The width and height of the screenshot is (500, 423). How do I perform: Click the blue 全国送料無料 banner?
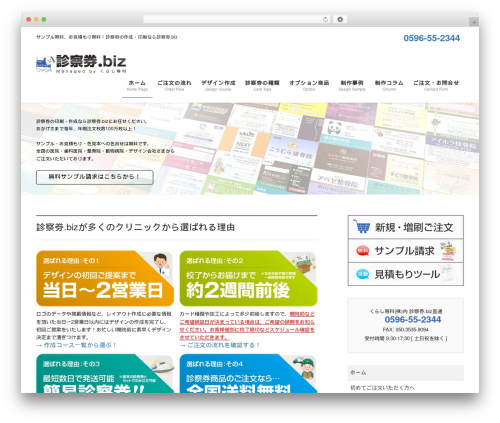coord(248,373)
